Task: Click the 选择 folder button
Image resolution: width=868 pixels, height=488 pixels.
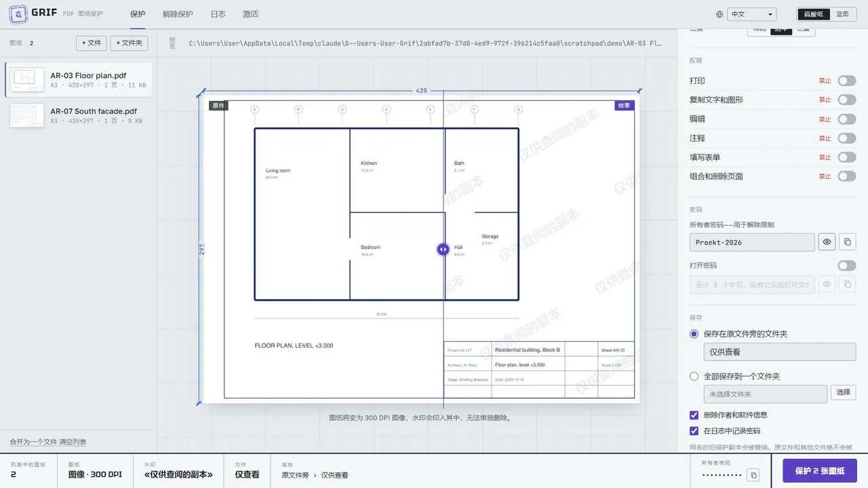Action: (844, 393)
